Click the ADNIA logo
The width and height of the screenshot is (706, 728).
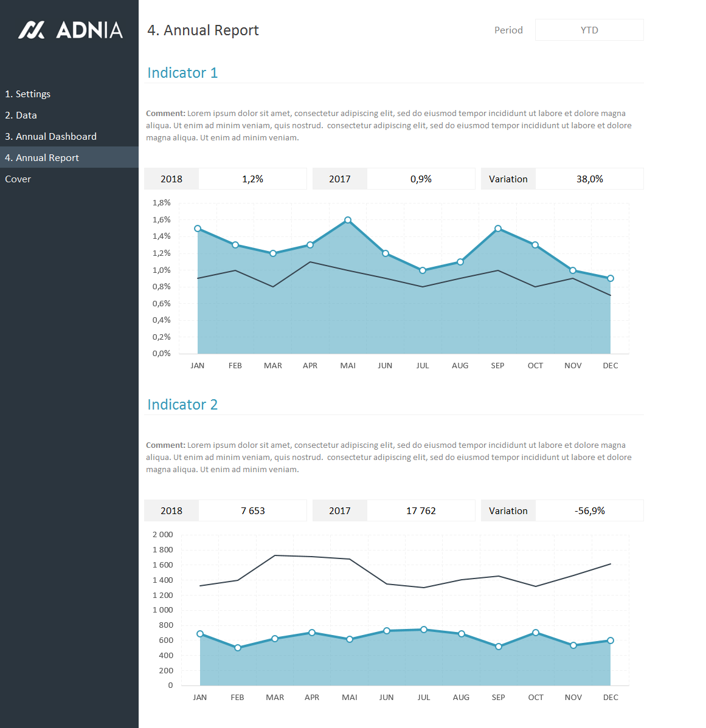(x=70, y=30)
